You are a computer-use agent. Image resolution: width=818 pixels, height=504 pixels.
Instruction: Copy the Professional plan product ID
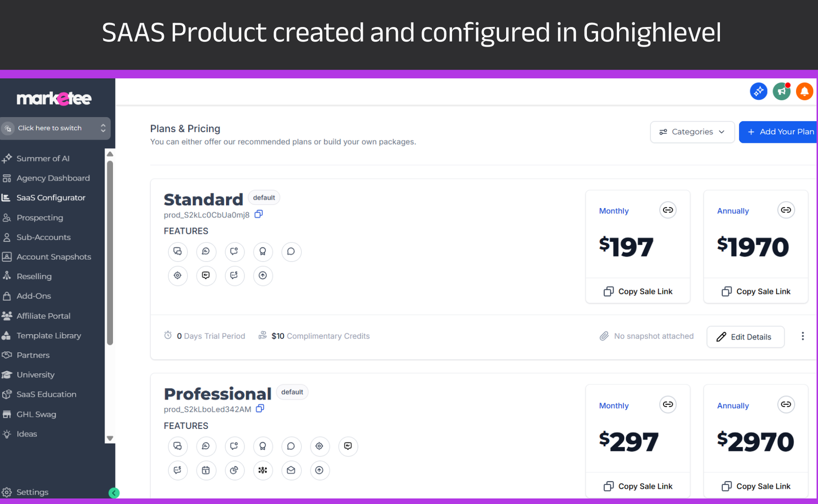click(x=260, y=408)
